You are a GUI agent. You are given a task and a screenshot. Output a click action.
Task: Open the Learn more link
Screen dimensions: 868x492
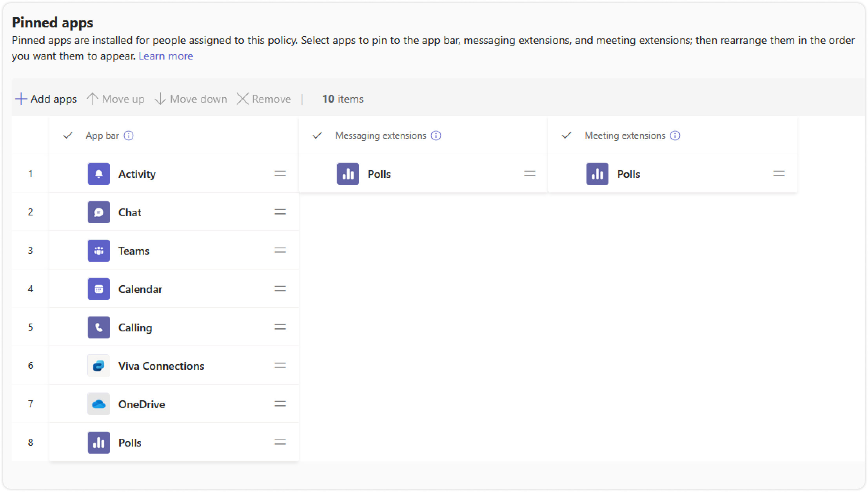point(166,56)
